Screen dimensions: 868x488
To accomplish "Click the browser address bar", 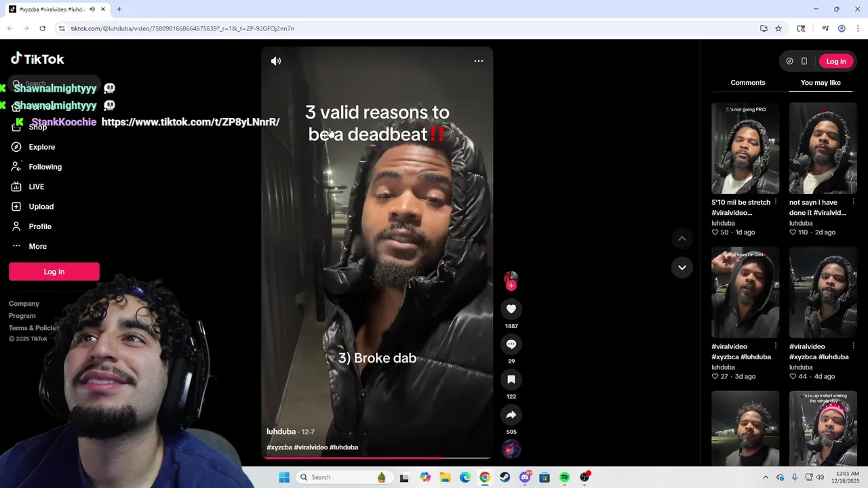I will click(407, 28).
